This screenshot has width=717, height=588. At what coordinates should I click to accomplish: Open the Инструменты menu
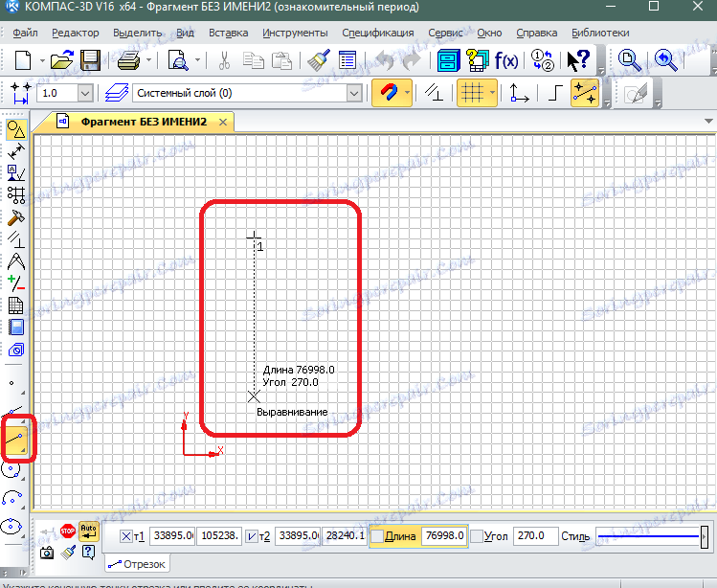coord(295,33)
